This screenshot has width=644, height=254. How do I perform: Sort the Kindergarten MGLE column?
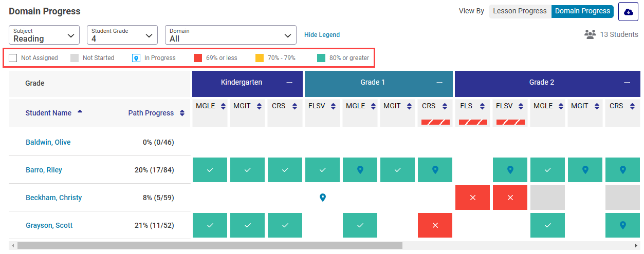pos(223,106)
